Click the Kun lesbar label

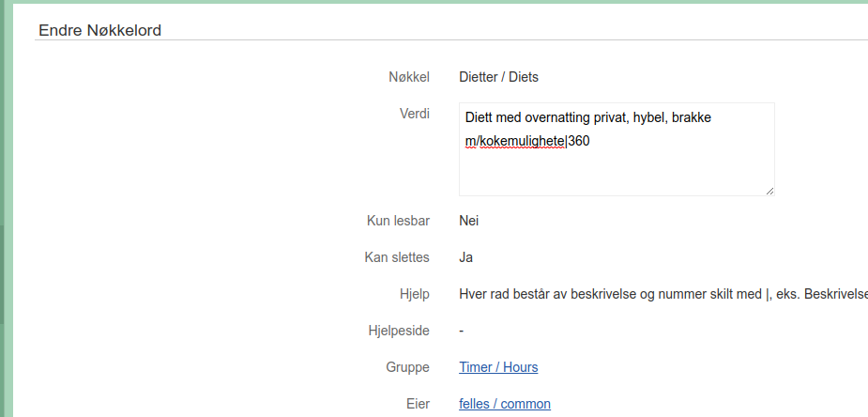(398, 221)
